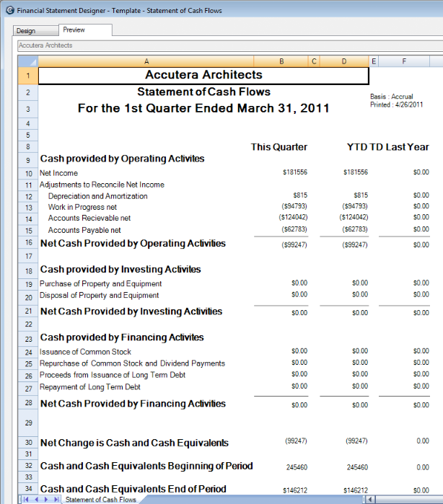Click the select-all corner of the grid
The height and width of the screenshot is (504, 443).
coord(27,61)
